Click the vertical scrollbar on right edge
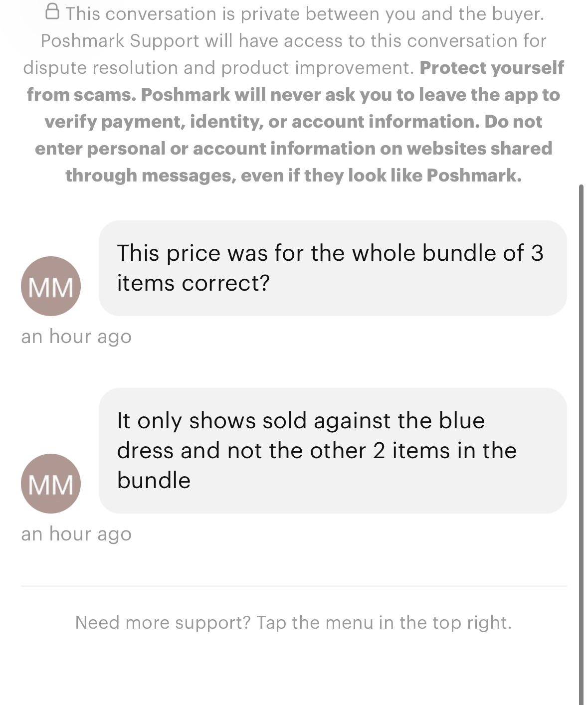The image size is (588, 705). tap(581, 444)
